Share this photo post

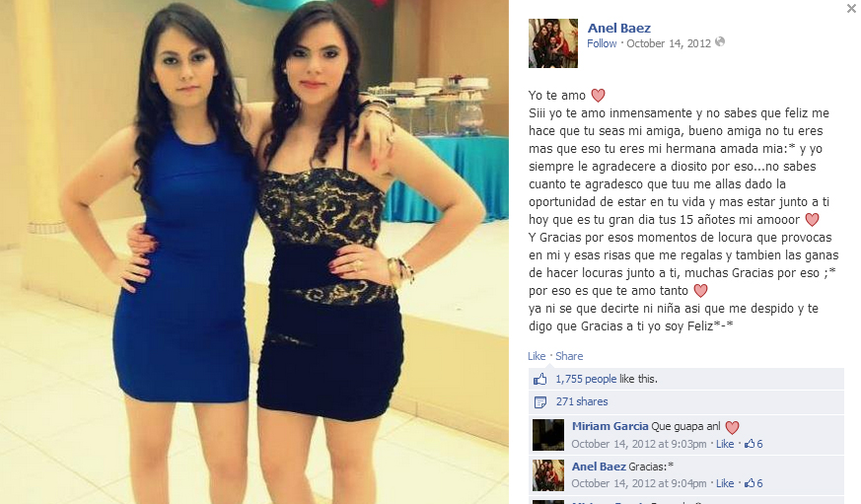569,356
